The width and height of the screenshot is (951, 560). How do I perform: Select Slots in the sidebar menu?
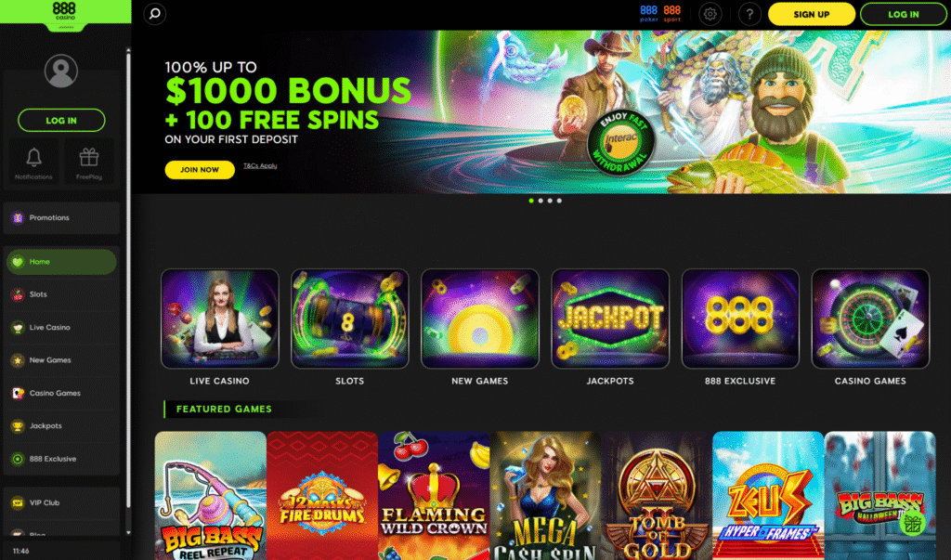click(x=61, y=294)
